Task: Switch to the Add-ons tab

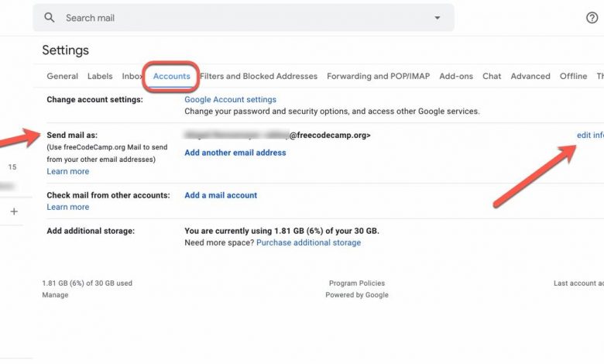Action: [456, 77]
